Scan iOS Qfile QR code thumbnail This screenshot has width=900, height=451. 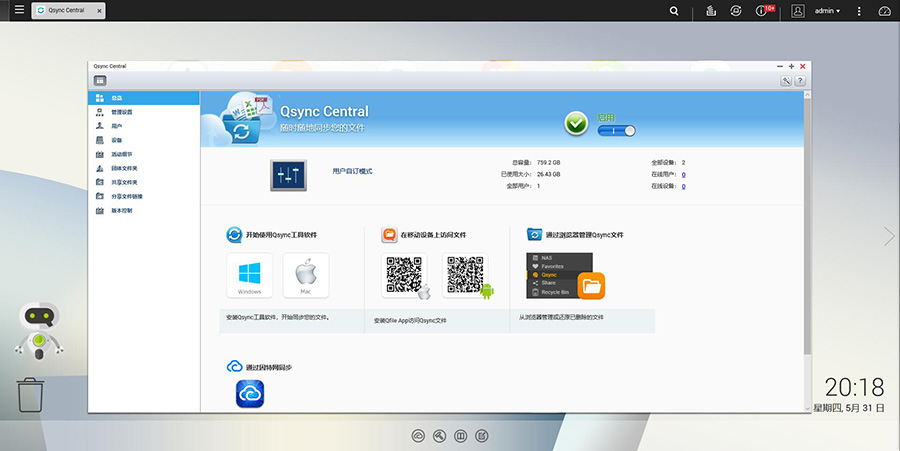405,274
